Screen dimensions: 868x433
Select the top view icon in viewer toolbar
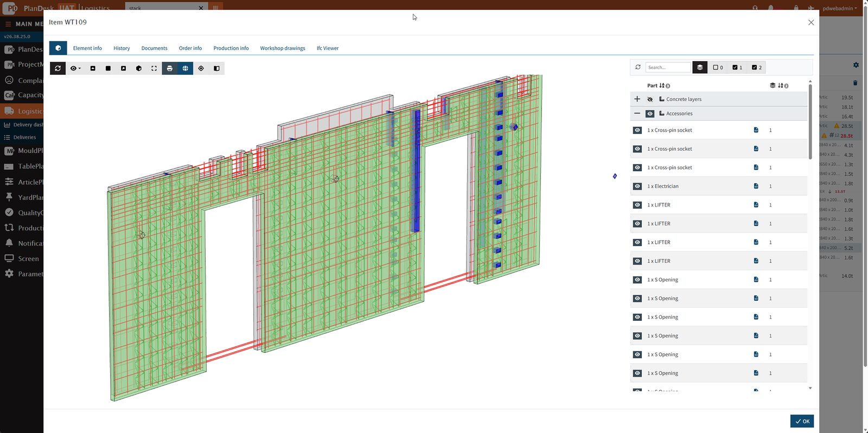tap(93, 68)
